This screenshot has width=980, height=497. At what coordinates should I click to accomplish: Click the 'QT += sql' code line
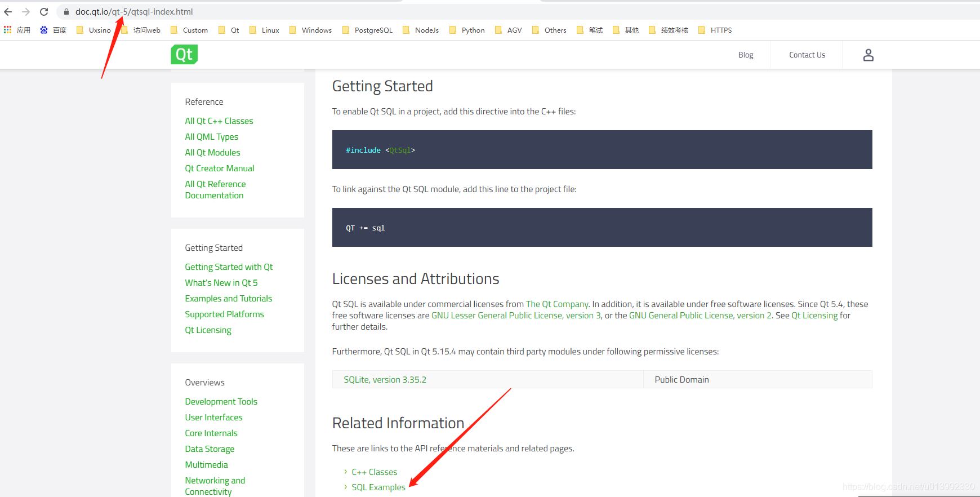pyautogui.click(x=366, y=228)
